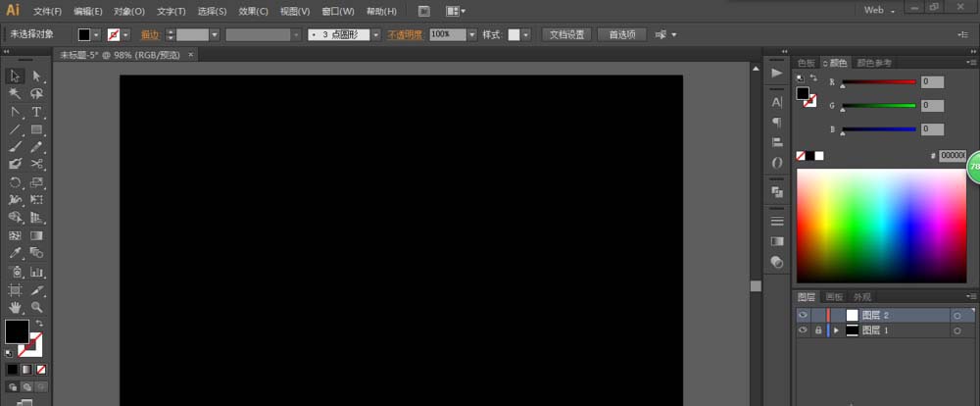Click 描边 stroke link in control bar
980x406 pixels.
pyautogui.click(x=150, y=35)
